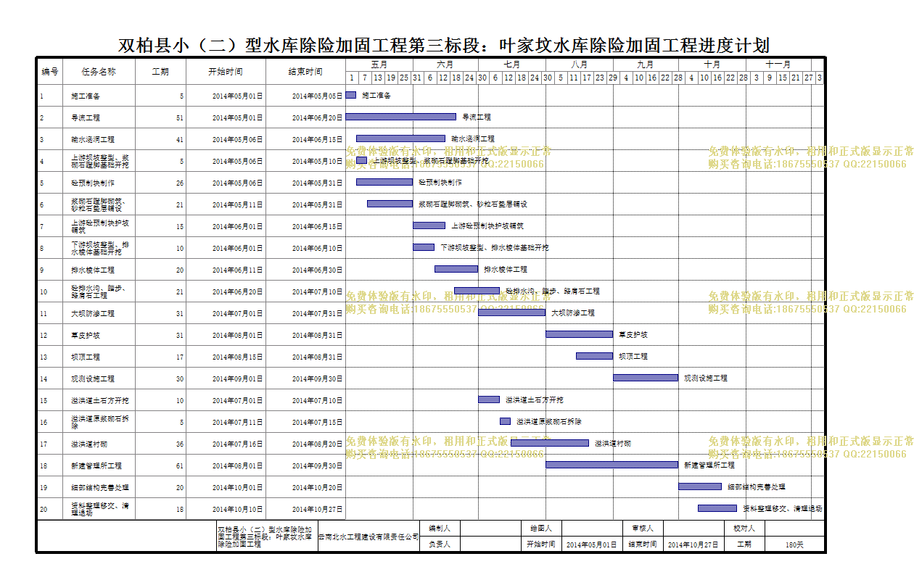Click task name 草皮护坡 in the table
The width and height of the screenshot is (914, 588).
(x=86, y=335)
